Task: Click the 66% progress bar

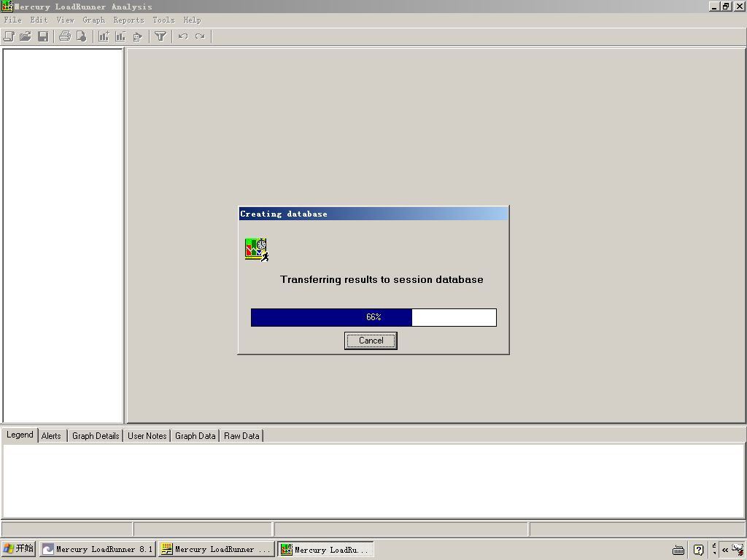Action: (373, 317)
